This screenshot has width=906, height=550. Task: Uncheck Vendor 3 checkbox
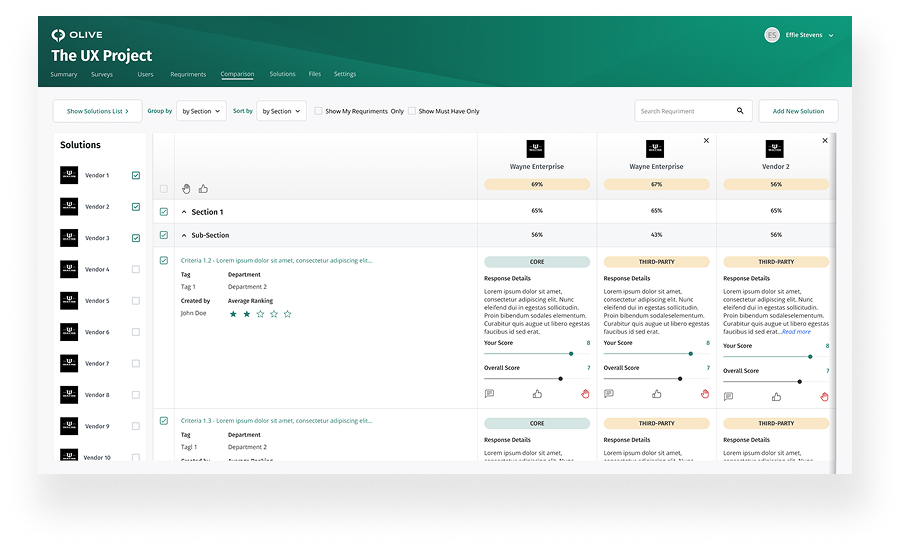136,238
